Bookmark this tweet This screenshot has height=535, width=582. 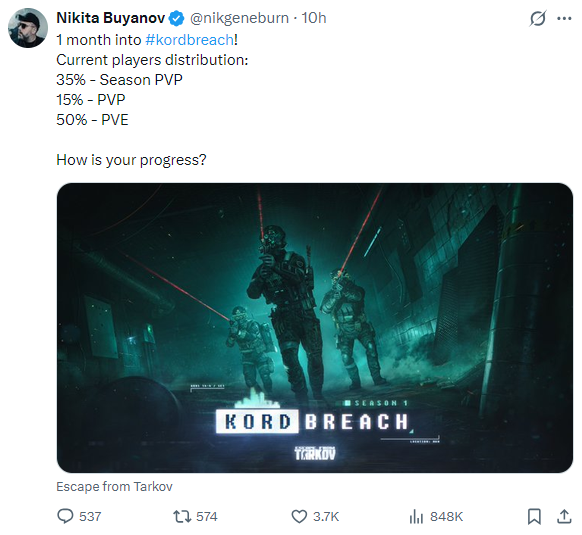[x=534, y=516]
